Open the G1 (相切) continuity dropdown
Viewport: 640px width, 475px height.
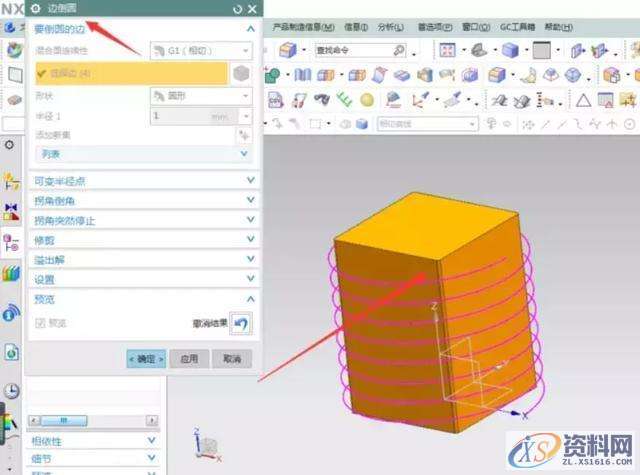[200, 49]
